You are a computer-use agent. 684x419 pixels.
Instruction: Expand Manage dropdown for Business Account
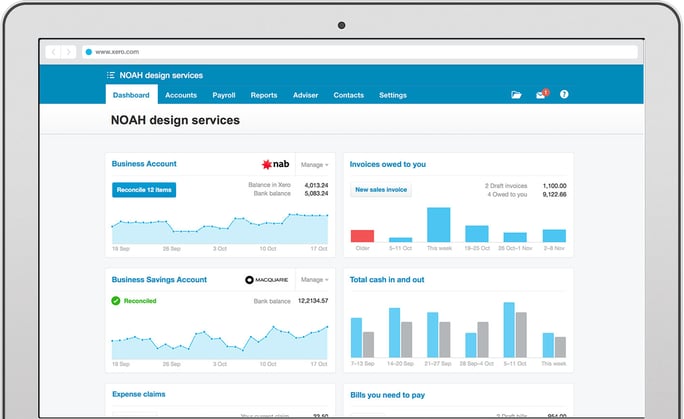(x=315, y=165)
